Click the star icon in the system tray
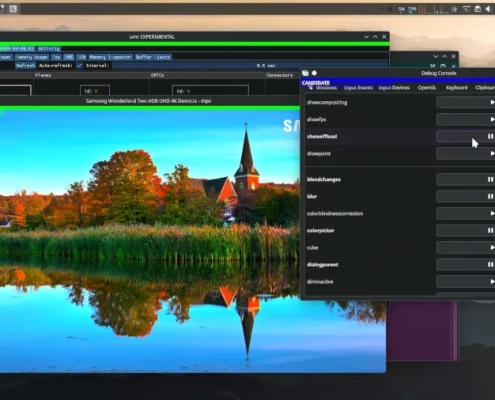Viewport: 495px width, 400px height. (x=454, y=9)
